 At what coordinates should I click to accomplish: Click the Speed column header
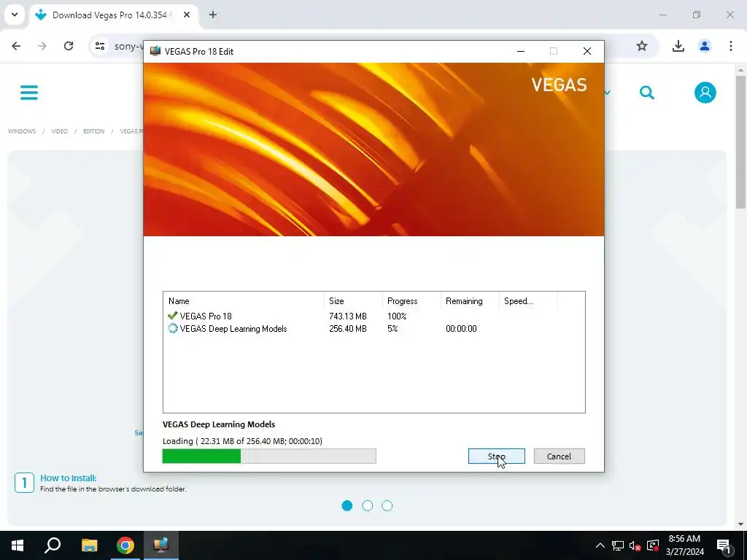click(528, 301)
